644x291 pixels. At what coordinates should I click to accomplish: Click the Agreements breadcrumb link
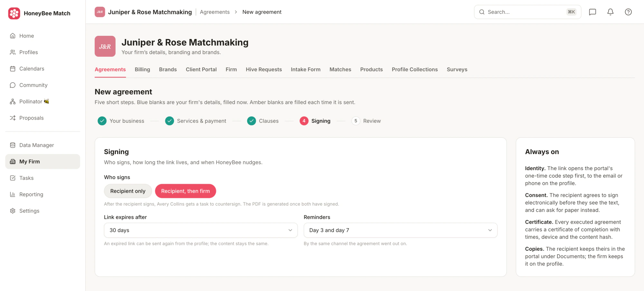tap(215, 12)
